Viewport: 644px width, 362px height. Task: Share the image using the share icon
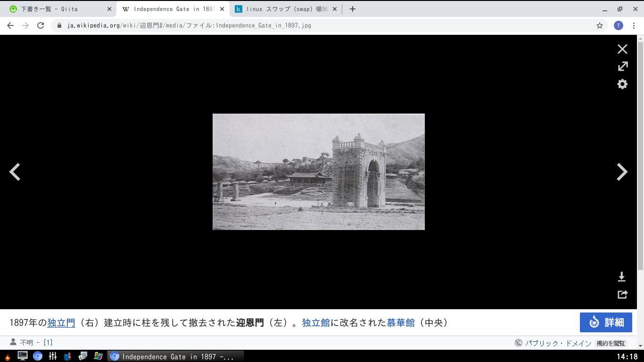(622, 294)
